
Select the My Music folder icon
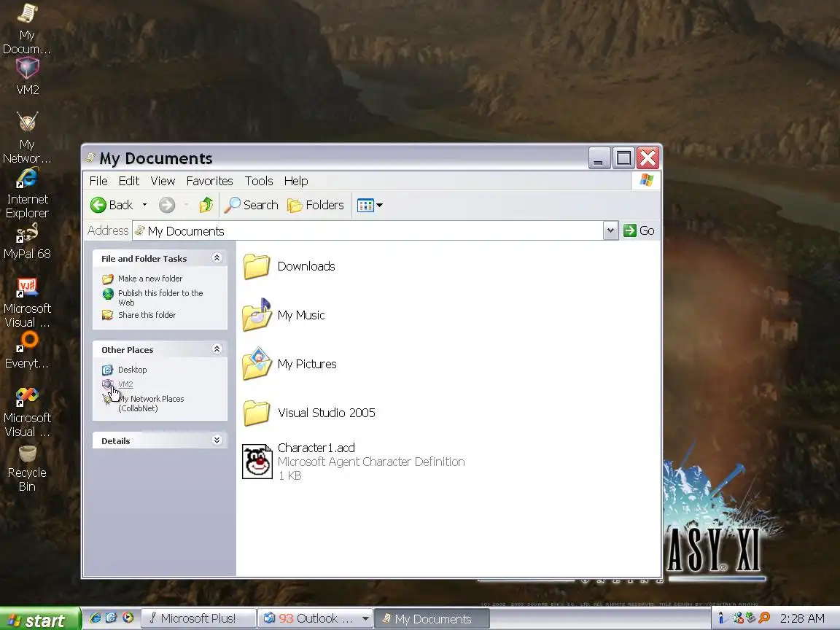pos(257,315)
